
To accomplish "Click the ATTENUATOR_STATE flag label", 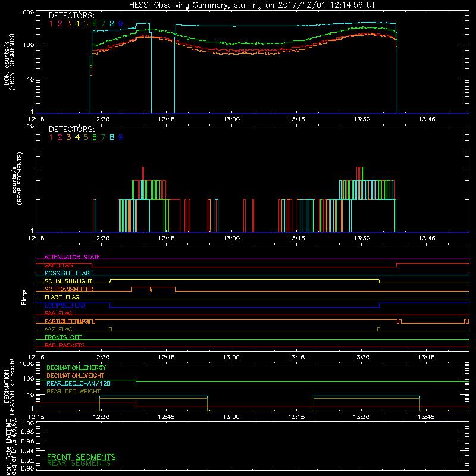I will point(72,257).
